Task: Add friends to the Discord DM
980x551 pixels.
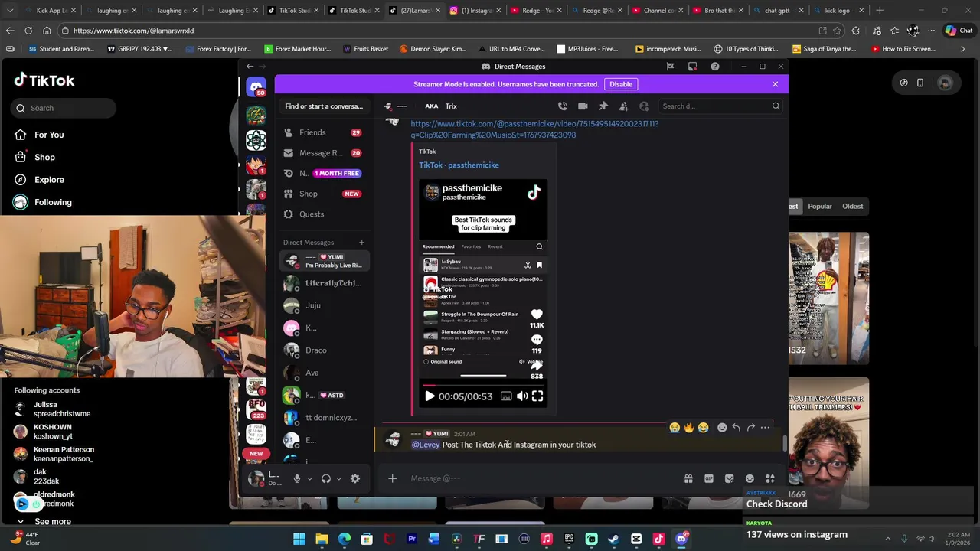Action: pyautogui.click(x=624, y=106)
